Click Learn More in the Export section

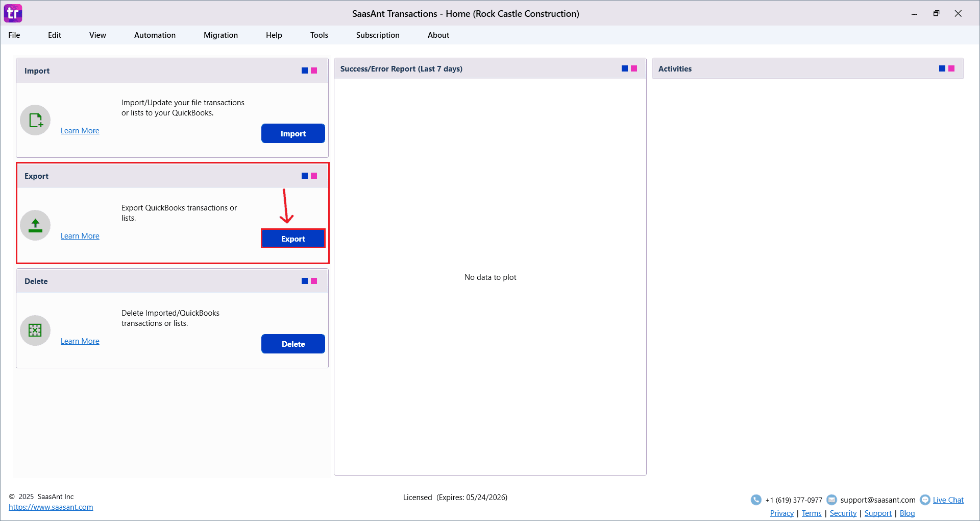80,235
